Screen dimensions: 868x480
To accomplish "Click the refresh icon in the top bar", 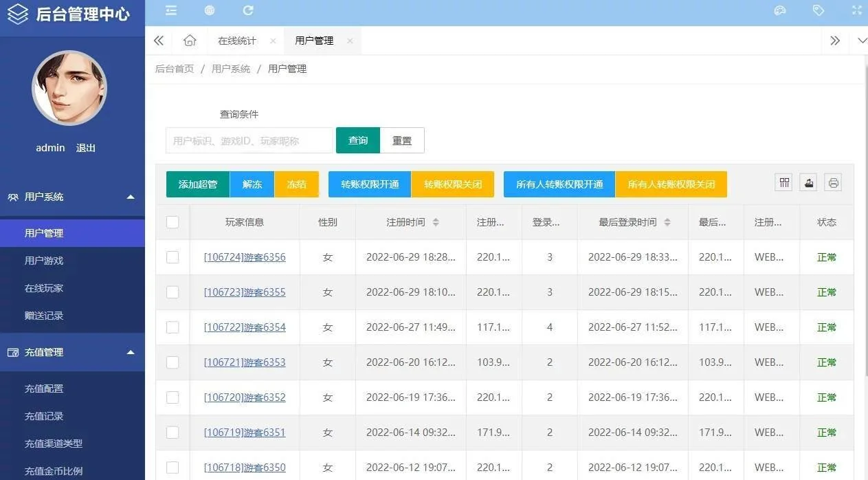I will pyautogui.click(x=248, y=10).
